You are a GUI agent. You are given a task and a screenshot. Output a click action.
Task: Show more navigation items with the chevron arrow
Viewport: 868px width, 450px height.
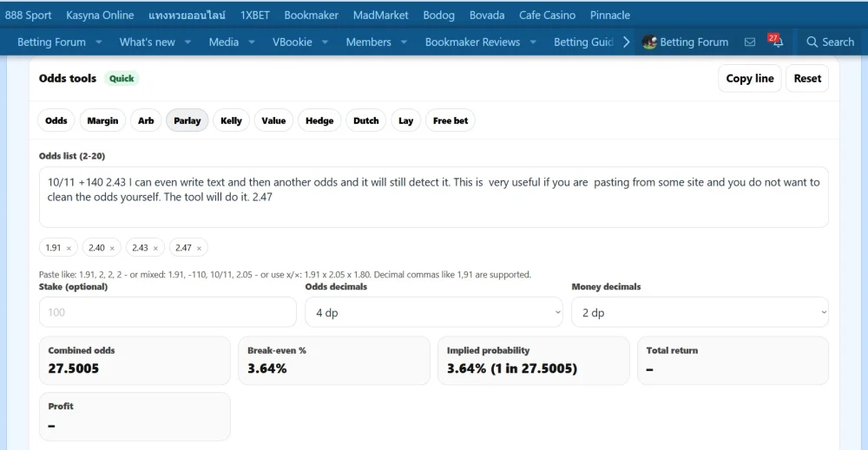(626, 42)
